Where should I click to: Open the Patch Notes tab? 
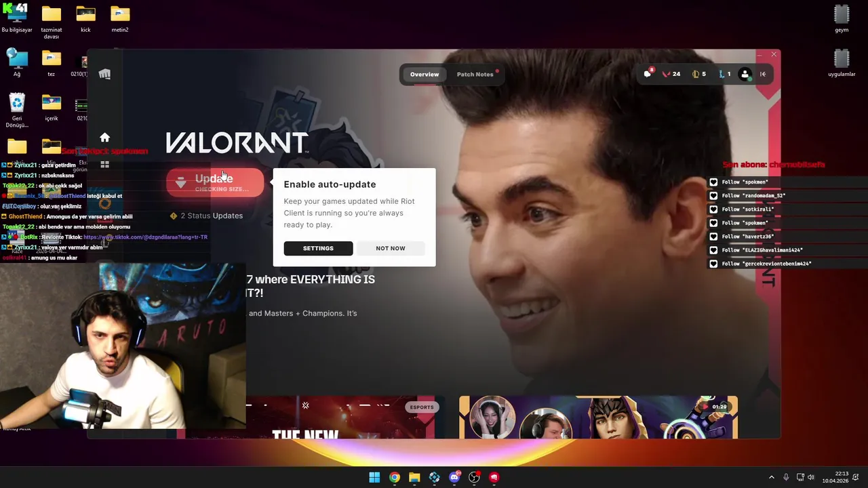point(475,75)
